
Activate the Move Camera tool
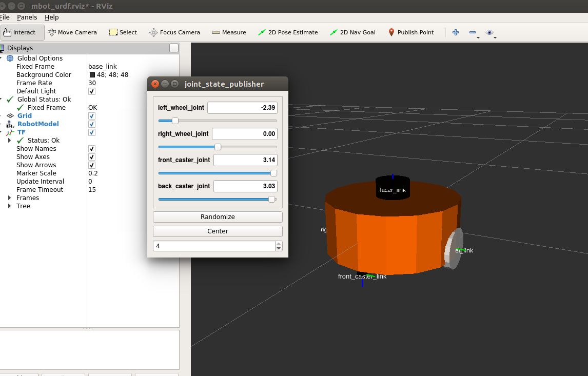tap(72, 32)
